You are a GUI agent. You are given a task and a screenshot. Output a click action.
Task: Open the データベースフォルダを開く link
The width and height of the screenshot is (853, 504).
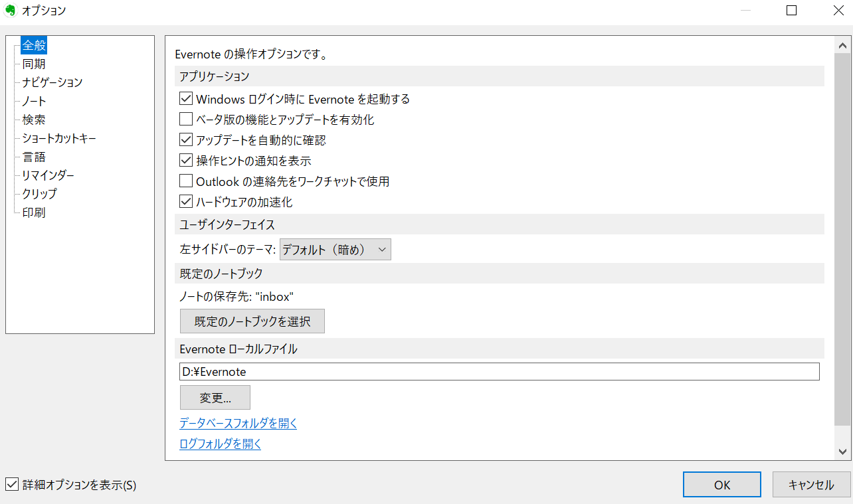point(238,424)
